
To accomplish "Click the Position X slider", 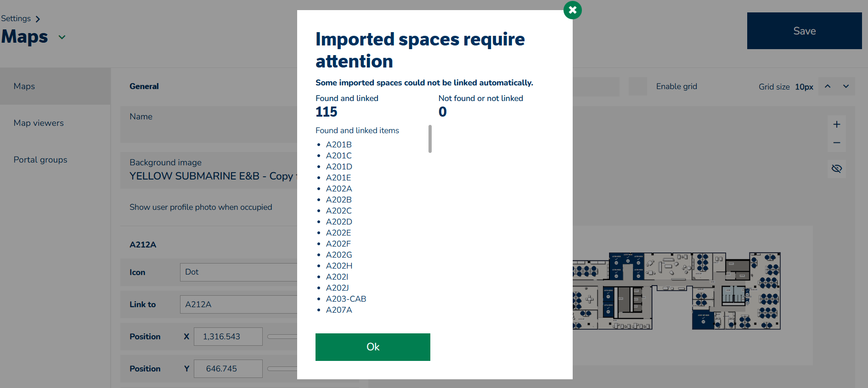I will 282,337.
